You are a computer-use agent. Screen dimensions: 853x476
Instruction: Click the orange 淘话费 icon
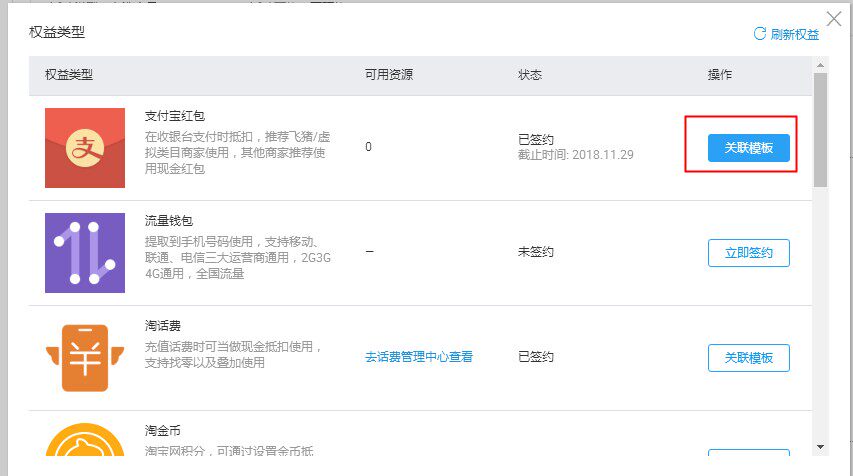pos(85,357)
